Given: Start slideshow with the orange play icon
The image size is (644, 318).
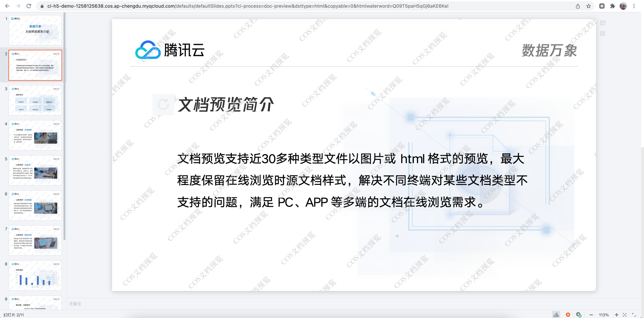Looking at the screenshot, I should click(568, 315).
